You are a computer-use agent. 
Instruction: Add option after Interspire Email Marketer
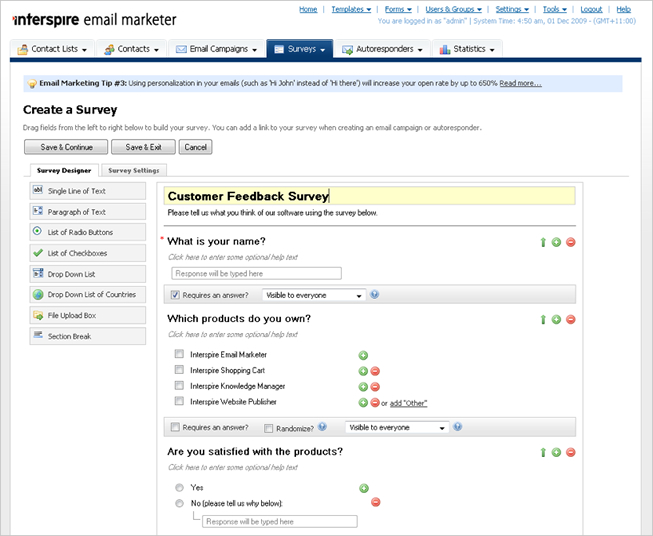(x=363, y=355)
